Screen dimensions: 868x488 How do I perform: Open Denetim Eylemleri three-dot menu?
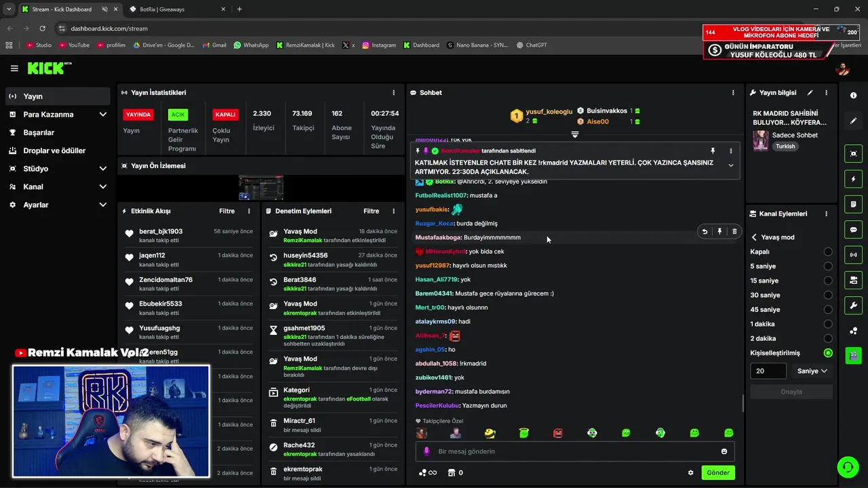(393, 211)
